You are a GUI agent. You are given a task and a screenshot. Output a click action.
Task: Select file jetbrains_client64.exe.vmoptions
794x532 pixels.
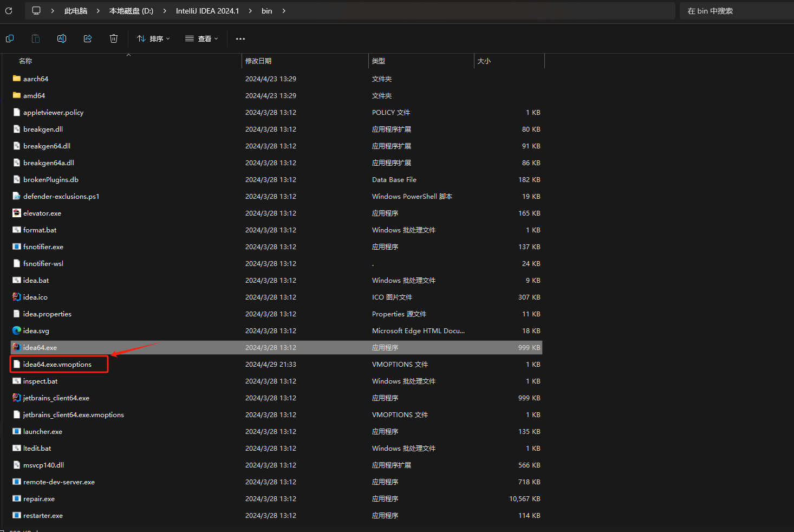74,414
